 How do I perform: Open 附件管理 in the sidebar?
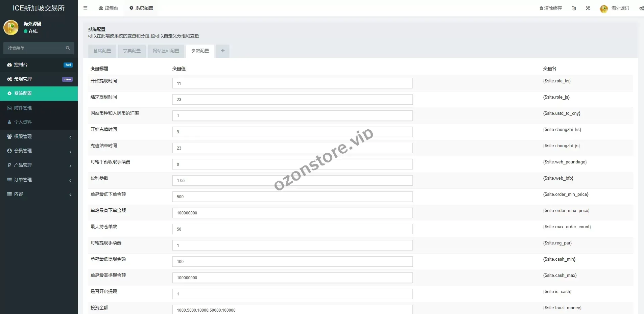[23, 108]
